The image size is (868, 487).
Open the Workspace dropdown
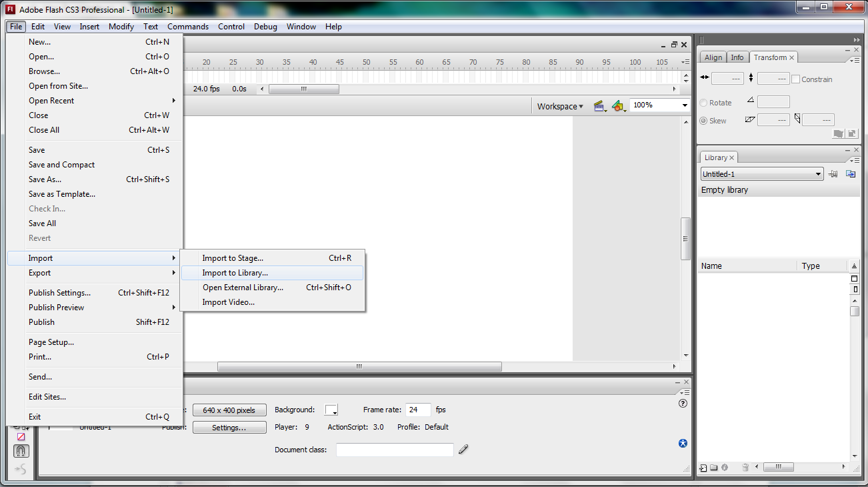[560, 106]
